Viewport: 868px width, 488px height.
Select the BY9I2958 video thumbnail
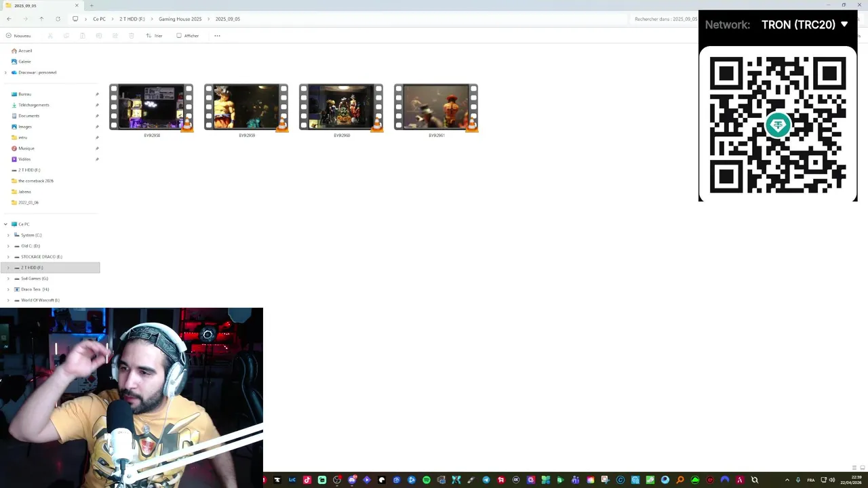151,107
